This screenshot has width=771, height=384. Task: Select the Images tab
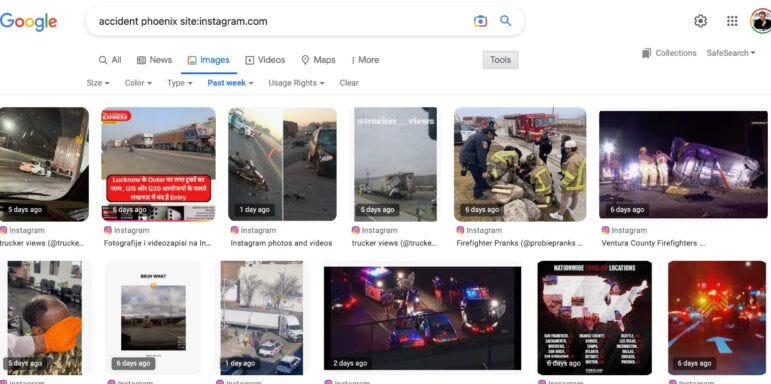[208, 60]
